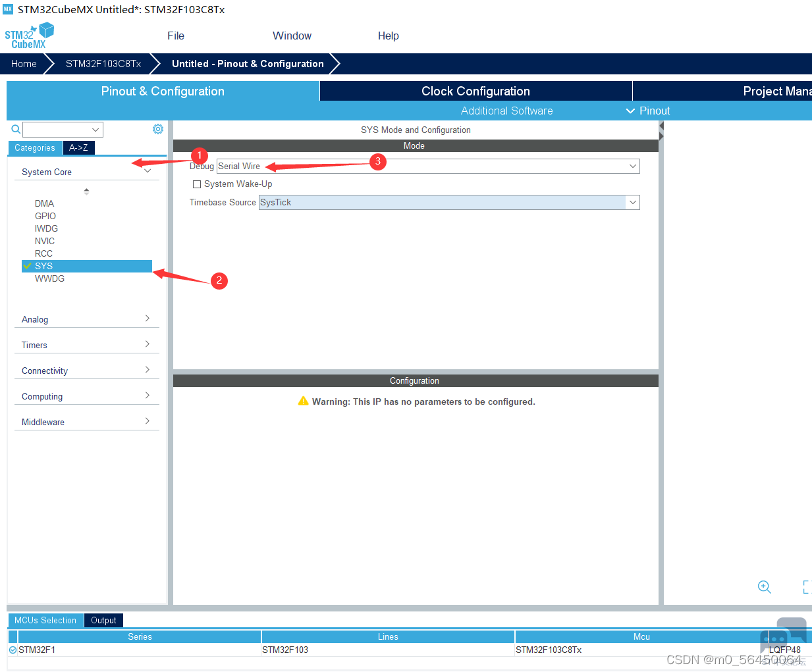Image resolution: width=812 pixels, height=672 pixels.
Task: Select WWDG in System Core list
Action: pos(49,278)
